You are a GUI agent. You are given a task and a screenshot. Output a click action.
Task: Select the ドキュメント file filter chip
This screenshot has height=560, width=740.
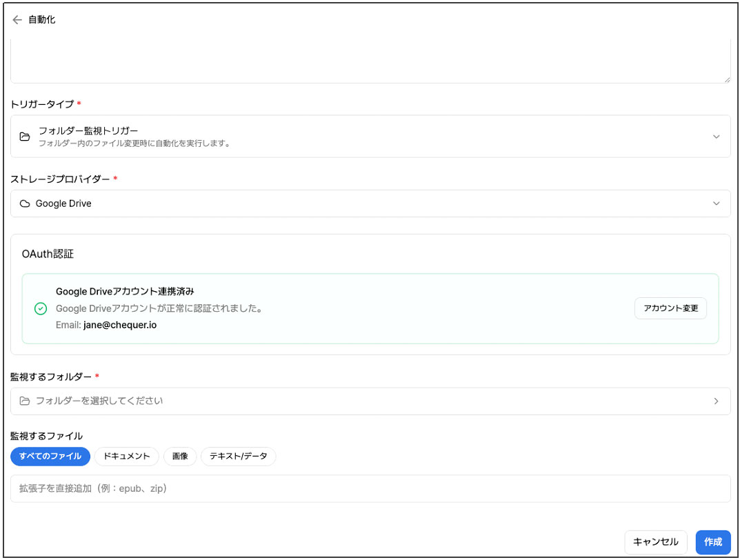tap(127, 457)
